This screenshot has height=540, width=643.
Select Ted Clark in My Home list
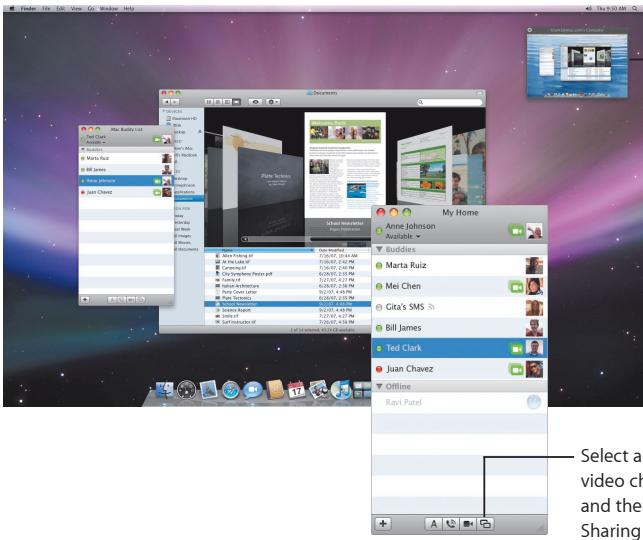pyautogui.click(x=459, y=348)
